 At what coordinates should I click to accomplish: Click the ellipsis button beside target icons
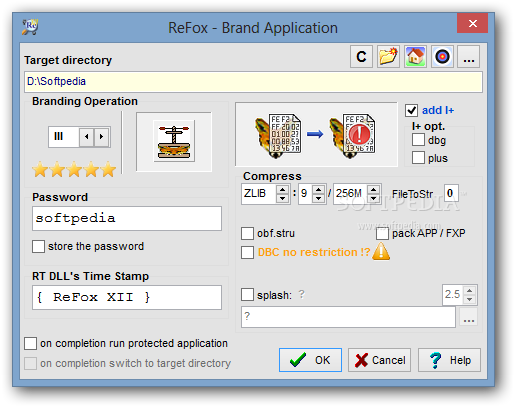(x=469, y=57)
